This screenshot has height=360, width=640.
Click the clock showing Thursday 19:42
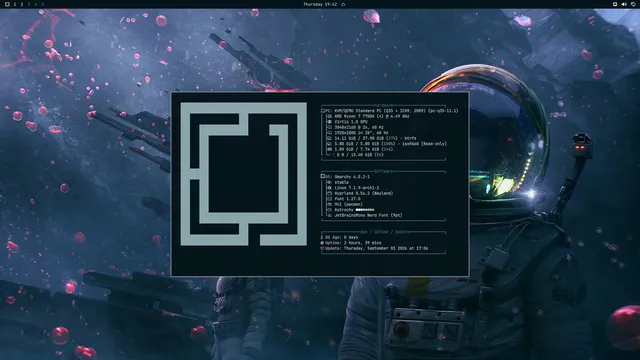(x=320, y=4)
